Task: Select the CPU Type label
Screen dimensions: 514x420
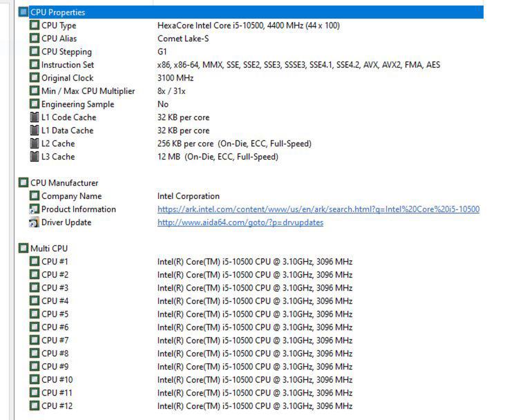Action: 59,26
